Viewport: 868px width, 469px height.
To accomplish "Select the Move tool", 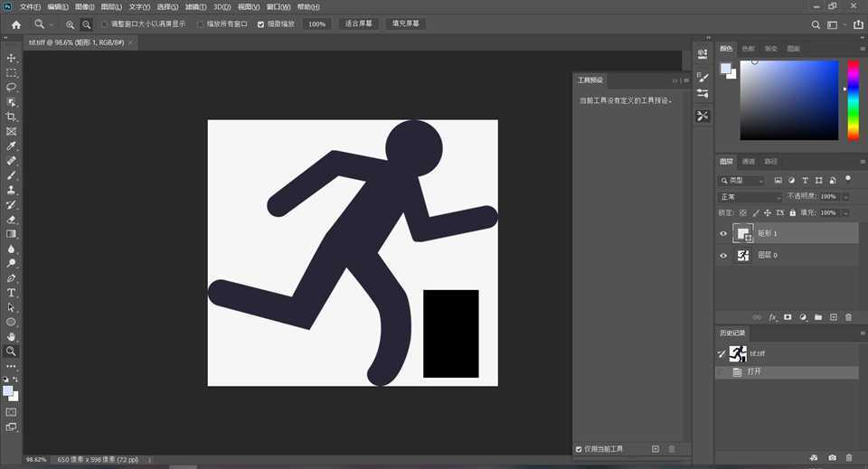I will click(x=12, y=58).
